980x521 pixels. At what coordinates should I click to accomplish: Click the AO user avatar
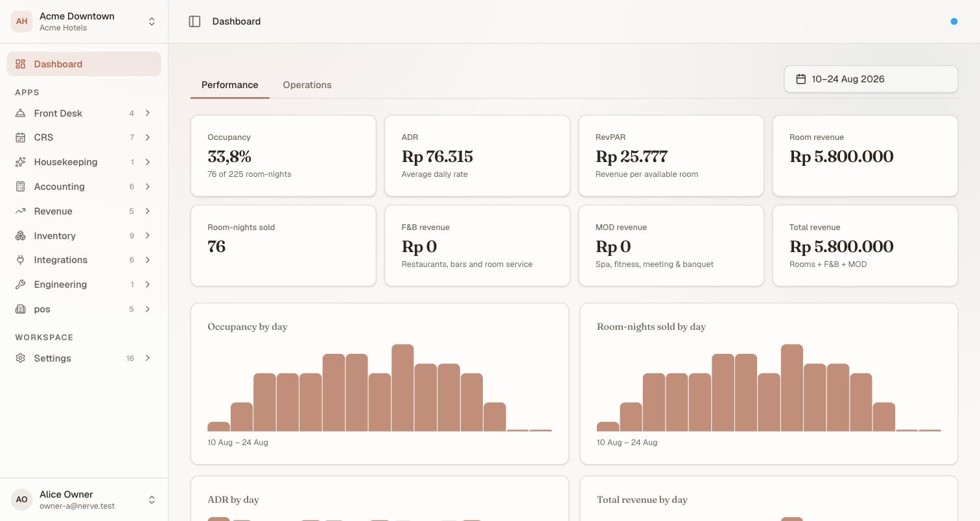(21, 500)
